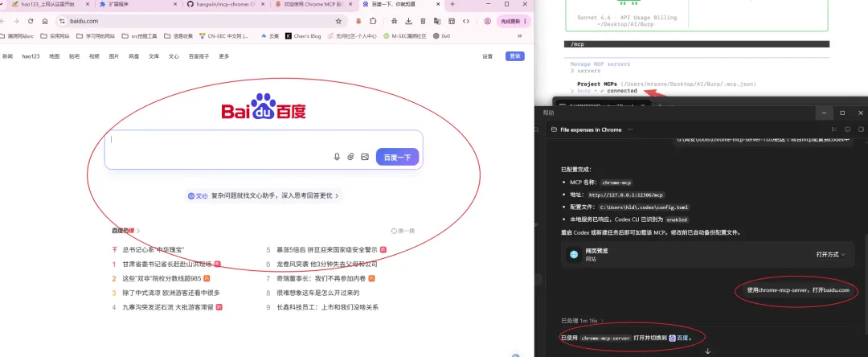Click the translate extension icon in Chrome toolbar

click(x=437, y=21)
